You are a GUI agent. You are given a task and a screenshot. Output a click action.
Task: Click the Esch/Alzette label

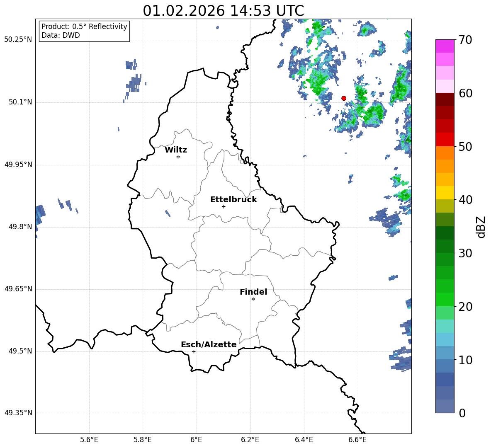(209, 344)
